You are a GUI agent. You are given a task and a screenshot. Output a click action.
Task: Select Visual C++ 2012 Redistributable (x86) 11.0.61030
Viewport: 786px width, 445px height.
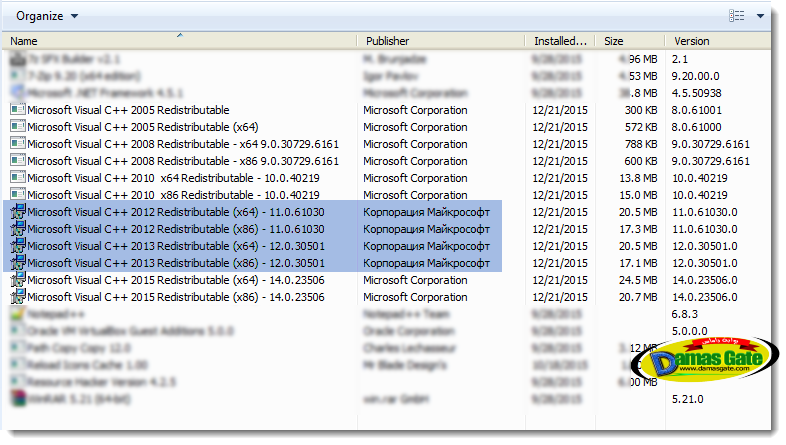point(176,229)
